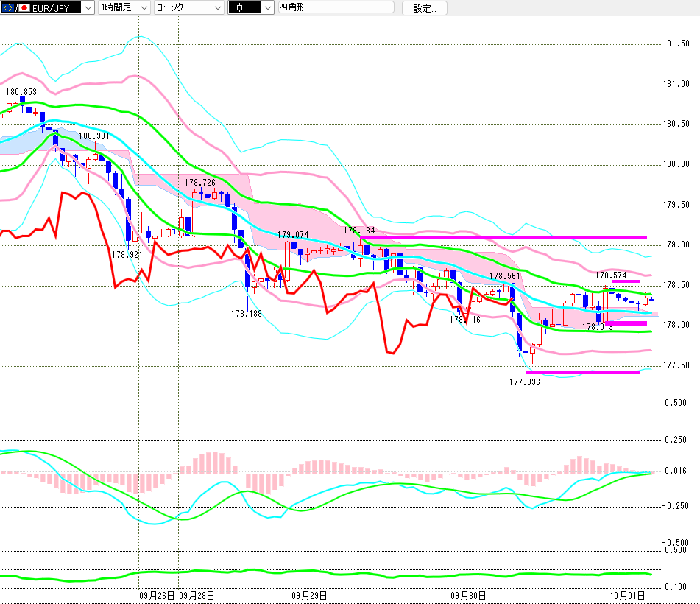Image resolution: width=700 pixels, height=604 pixels.
Task: Click the 180.853 high price label
Action: click(21, 92)
